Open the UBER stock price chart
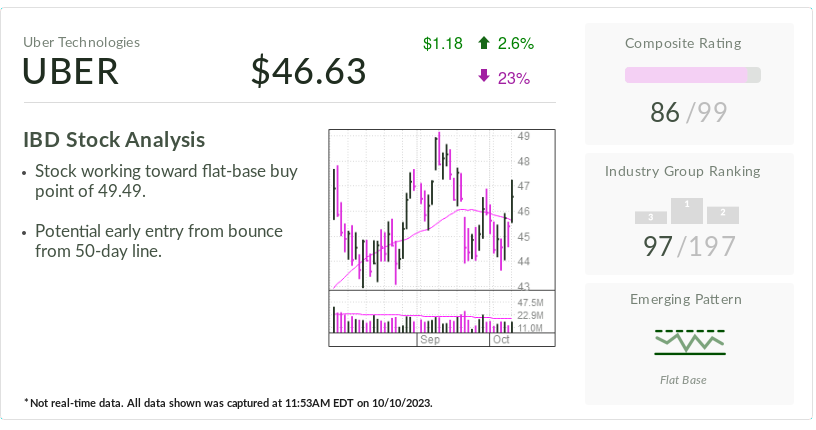This screenshot has height=430, width=816. click(423, 210)
